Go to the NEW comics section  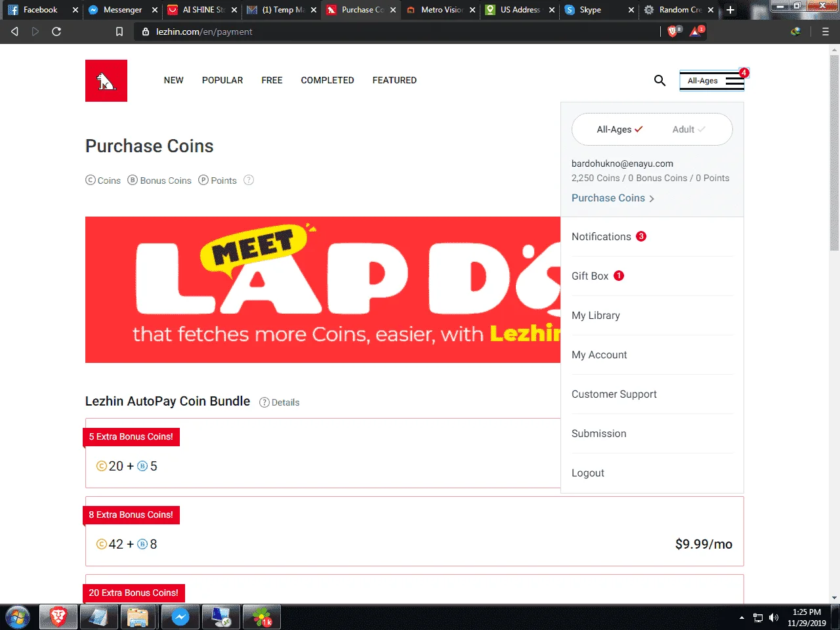(x=174, y=80)
